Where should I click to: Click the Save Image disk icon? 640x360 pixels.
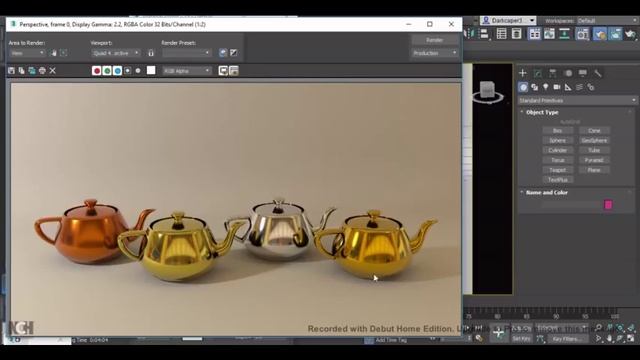[x=11, y=71]
